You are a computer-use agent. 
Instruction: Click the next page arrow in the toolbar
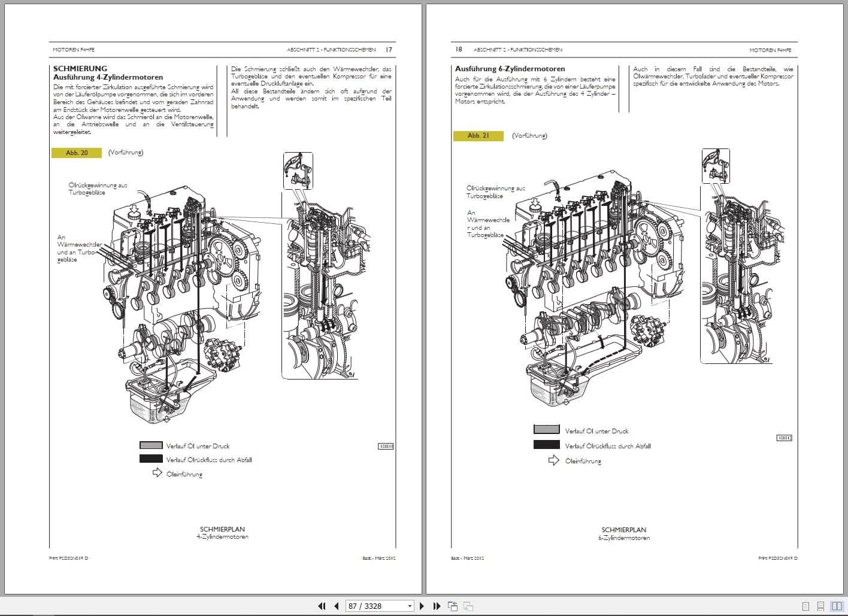(x=422, y=606)
